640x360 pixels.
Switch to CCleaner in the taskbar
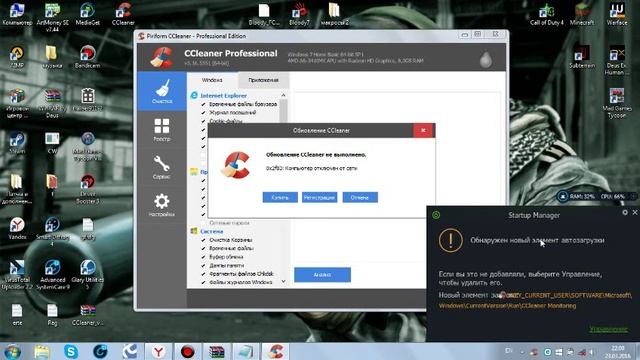[276, 351]
